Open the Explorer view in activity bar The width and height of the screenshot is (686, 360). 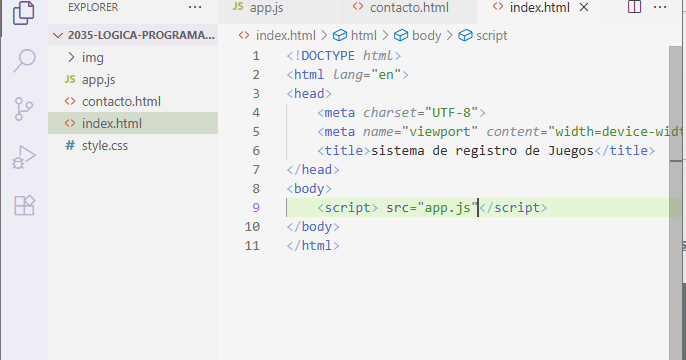(x=24, y=13)
